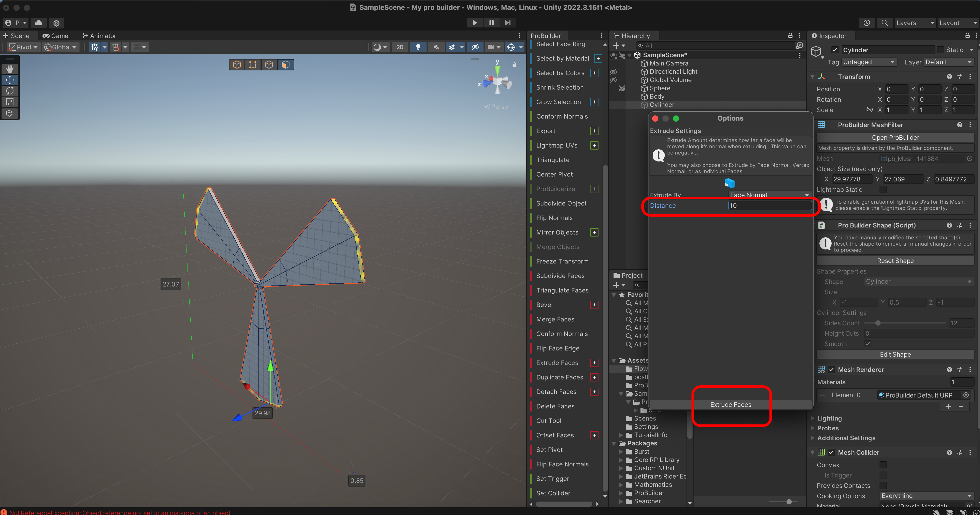Toggle scene lighting with the lightbulb icon
The width and height of the screenshot is (980, 515).
pos(418,47)
